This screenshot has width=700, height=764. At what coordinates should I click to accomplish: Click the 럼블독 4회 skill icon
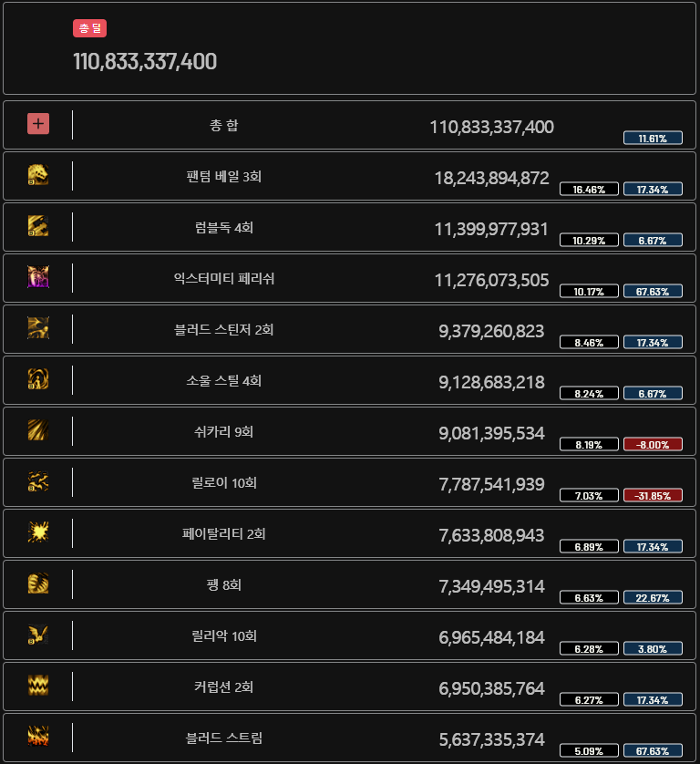point(38,226)
